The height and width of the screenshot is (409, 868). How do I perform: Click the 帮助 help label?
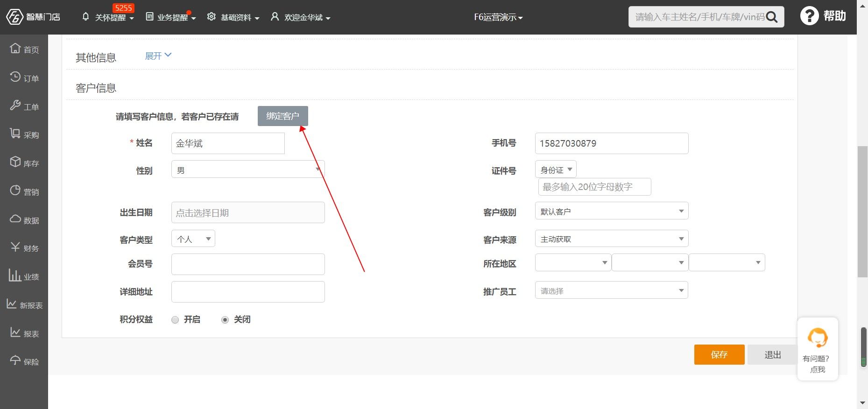[x=835, y=16]
